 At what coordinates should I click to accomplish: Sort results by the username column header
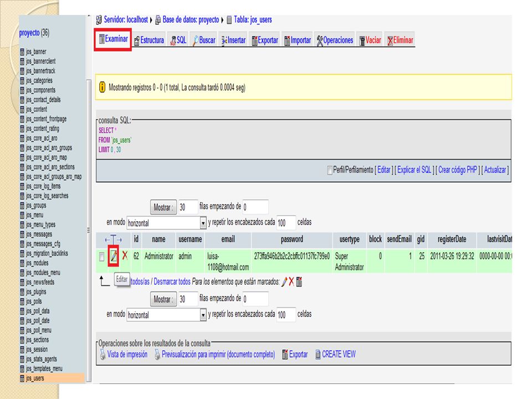point(190,239)
